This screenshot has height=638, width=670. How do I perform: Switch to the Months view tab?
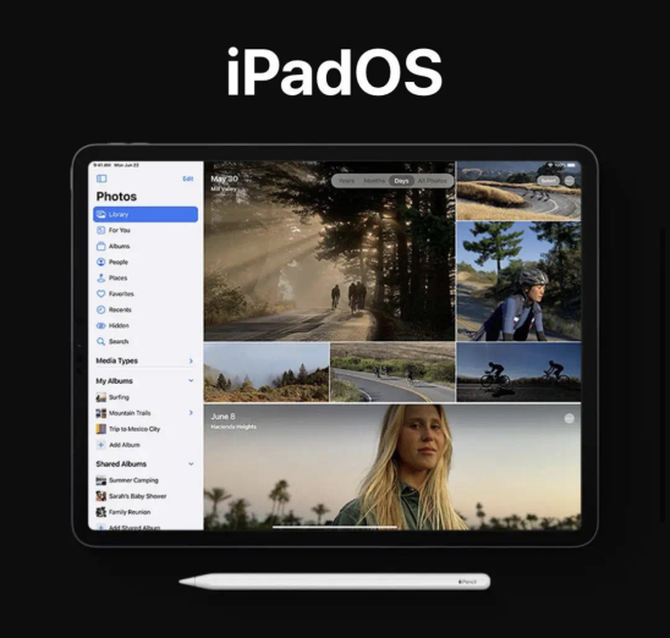[x=374, y=181]
